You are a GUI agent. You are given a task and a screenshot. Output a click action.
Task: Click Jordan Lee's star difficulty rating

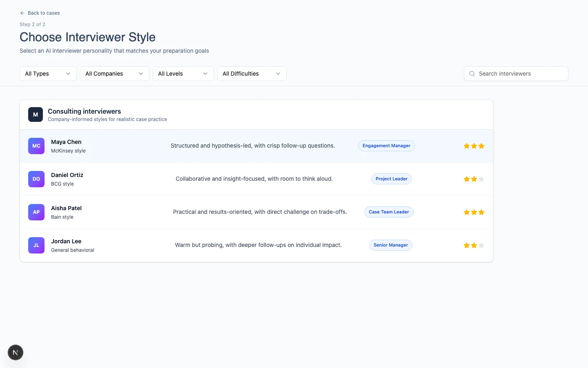[474, 245]
